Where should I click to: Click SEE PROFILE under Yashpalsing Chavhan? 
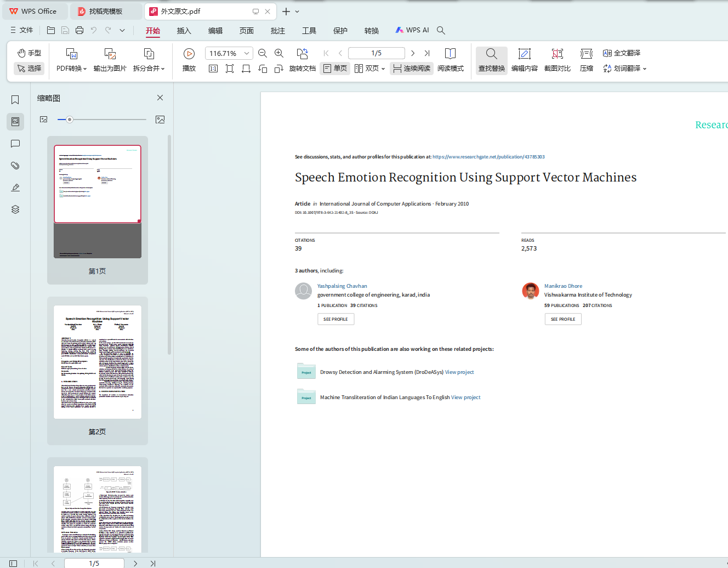[x=335, y=319]
